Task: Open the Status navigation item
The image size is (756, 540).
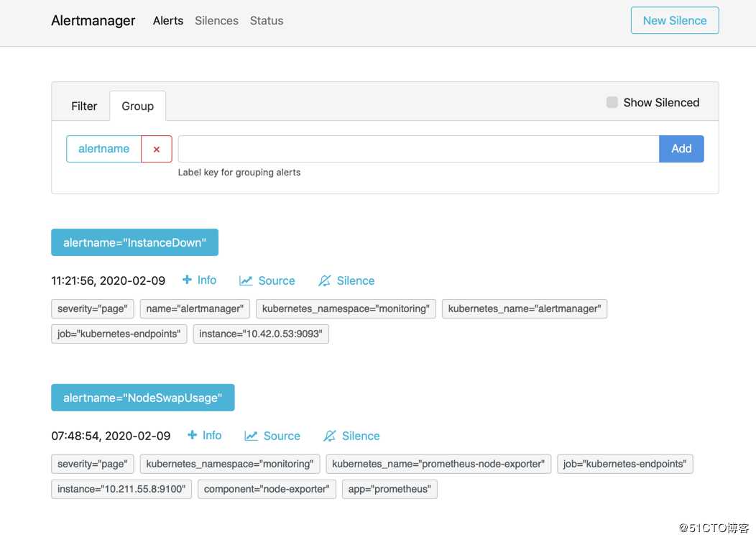Action: click(267, 21)
